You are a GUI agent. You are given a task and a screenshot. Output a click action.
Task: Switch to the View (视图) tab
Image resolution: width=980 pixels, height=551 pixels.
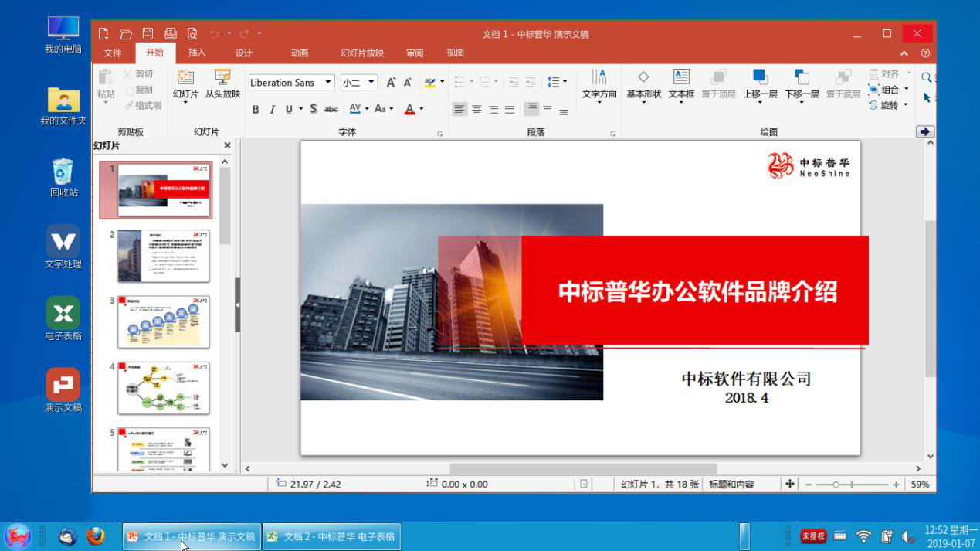click(456, 53)
